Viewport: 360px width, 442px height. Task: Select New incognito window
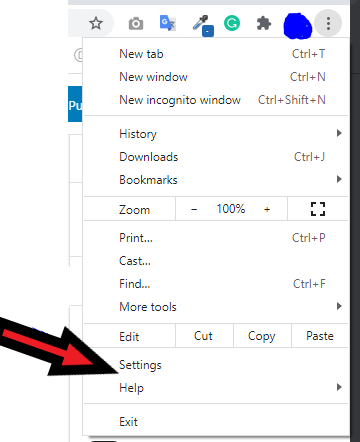pyautogui.click(x=216, y=100)
